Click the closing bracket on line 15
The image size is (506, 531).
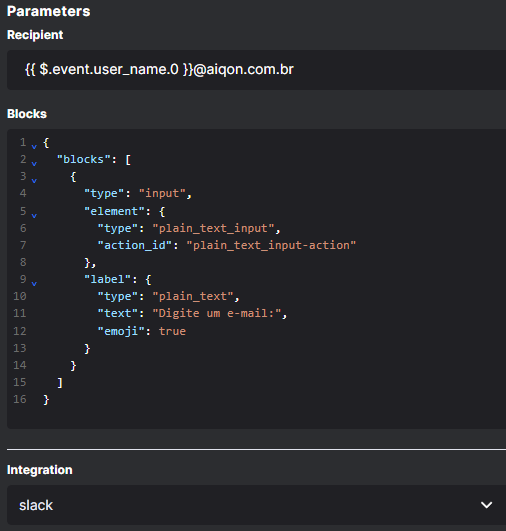click(60, 383)
